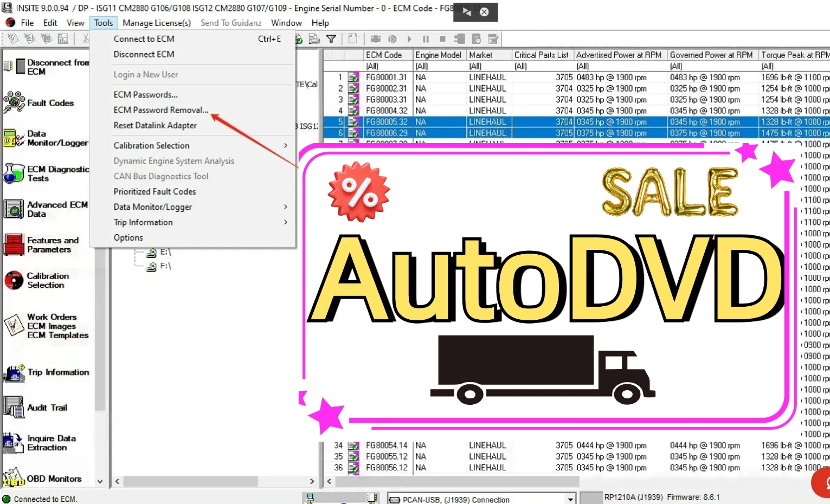Click the toolbar play arrow icon
Viewport: 830px width, 504px height.
(x=409, y=39)
